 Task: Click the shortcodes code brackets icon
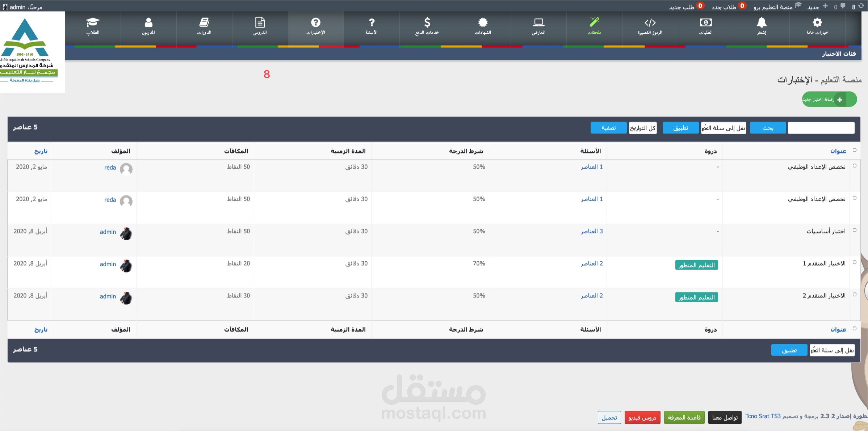point(650,23)
